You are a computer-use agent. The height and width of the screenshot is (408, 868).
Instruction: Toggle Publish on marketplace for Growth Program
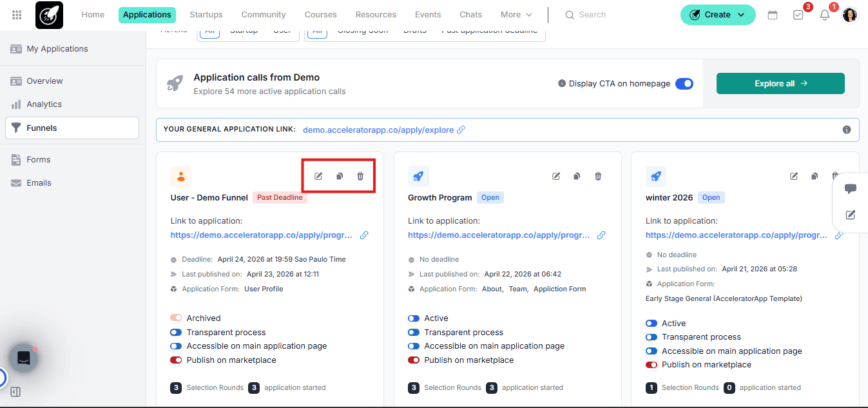[414, 360]
